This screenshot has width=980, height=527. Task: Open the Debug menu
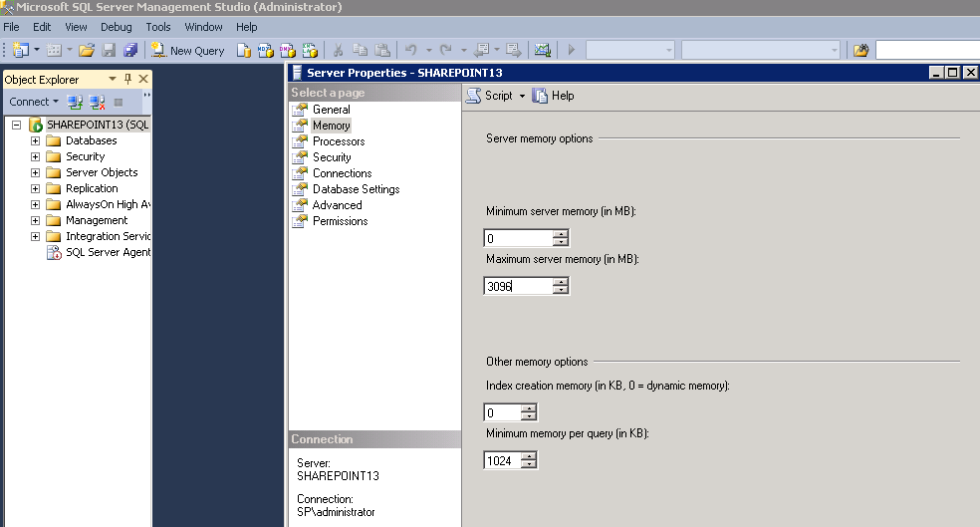coord(117,27)
